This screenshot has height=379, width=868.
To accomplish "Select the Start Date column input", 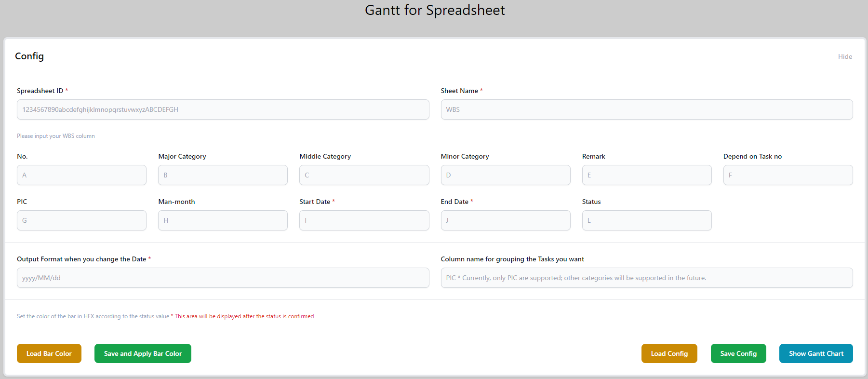I will tap(364, 220).
